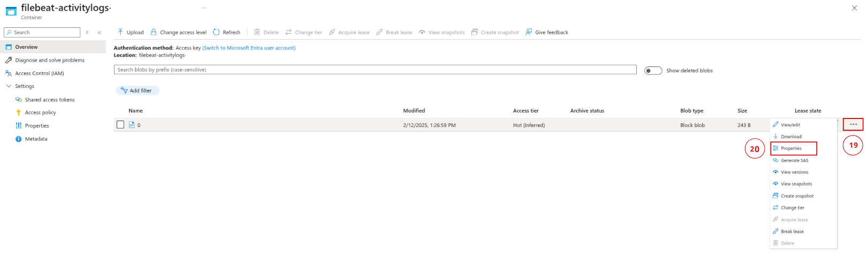Viewport: 868px width, 253px height.
Task: Click Create snapshot in the toolbar
Action: coord(495,32)
